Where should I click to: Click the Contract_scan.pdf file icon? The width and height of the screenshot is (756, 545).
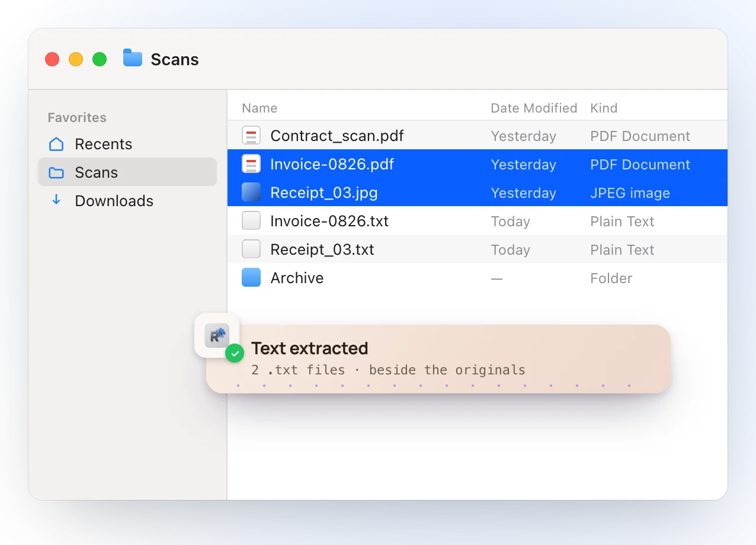(251, 136)
